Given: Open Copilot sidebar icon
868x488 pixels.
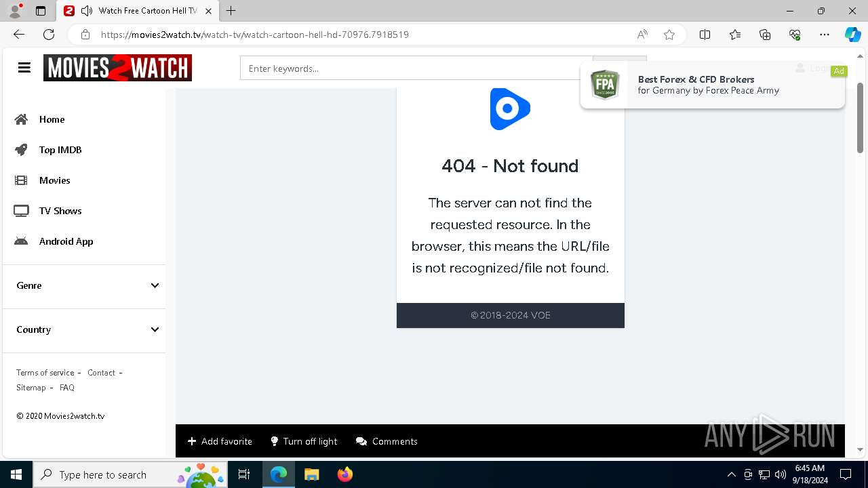Looking at the screenshot, I should [852, 35].
